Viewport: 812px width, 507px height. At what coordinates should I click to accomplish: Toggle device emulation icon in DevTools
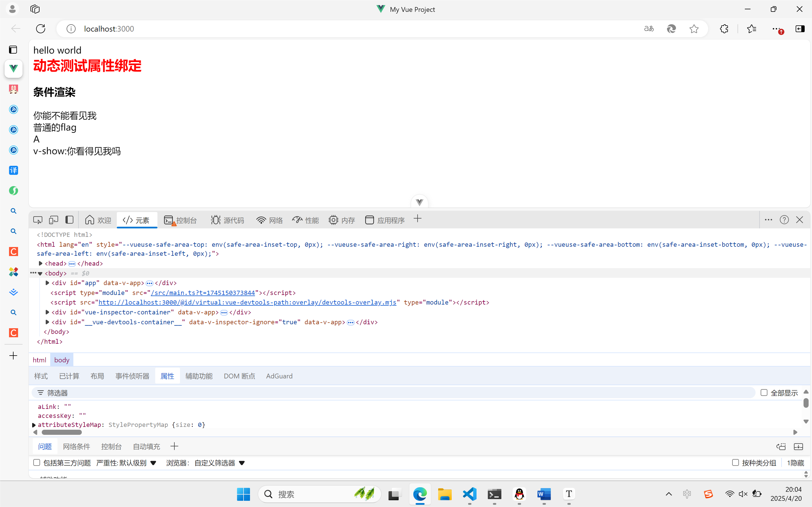click(x=53, y=220)
